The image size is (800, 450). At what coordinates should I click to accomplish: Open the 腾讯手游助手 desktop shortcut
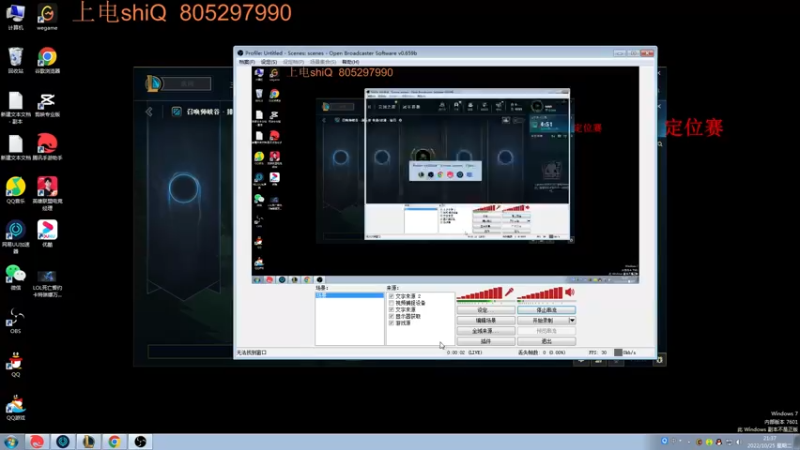tap(47, 147)
